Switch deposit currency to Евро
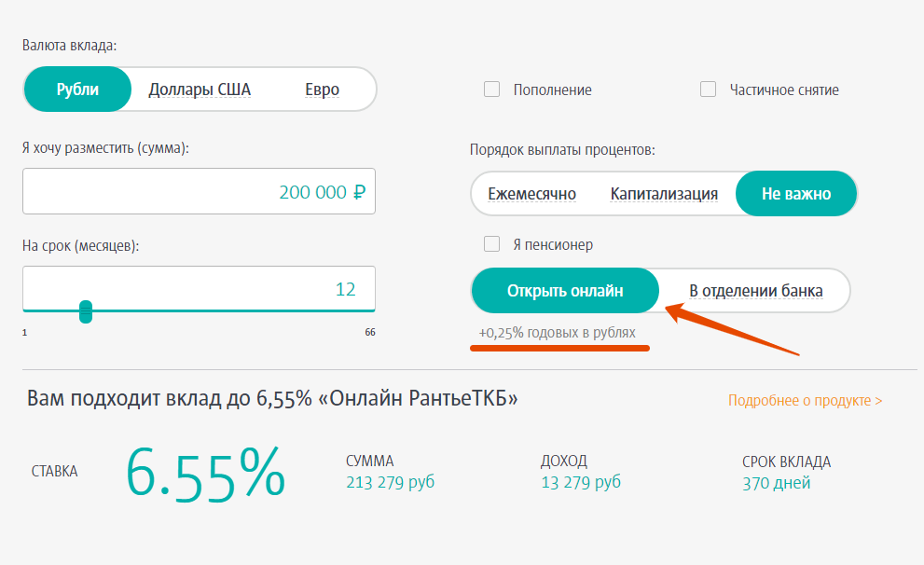This screenshot has width=924, height=565. tap(322, 90)
